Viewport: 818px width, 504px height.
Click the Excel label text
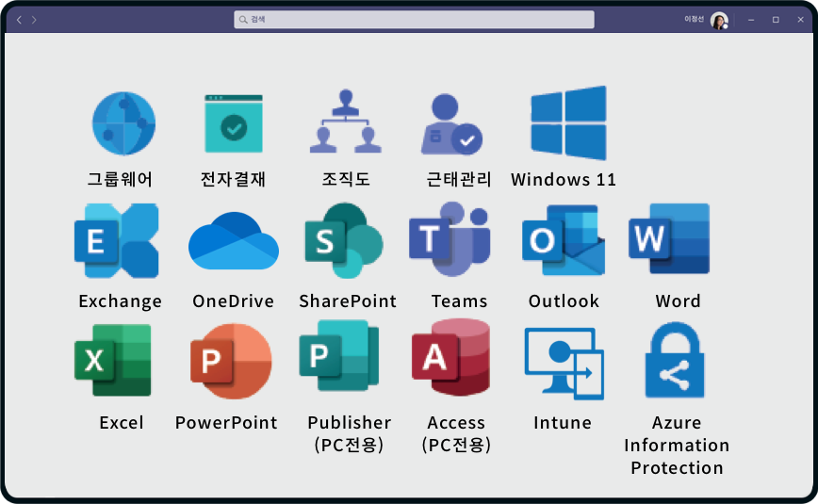(122, 423)
